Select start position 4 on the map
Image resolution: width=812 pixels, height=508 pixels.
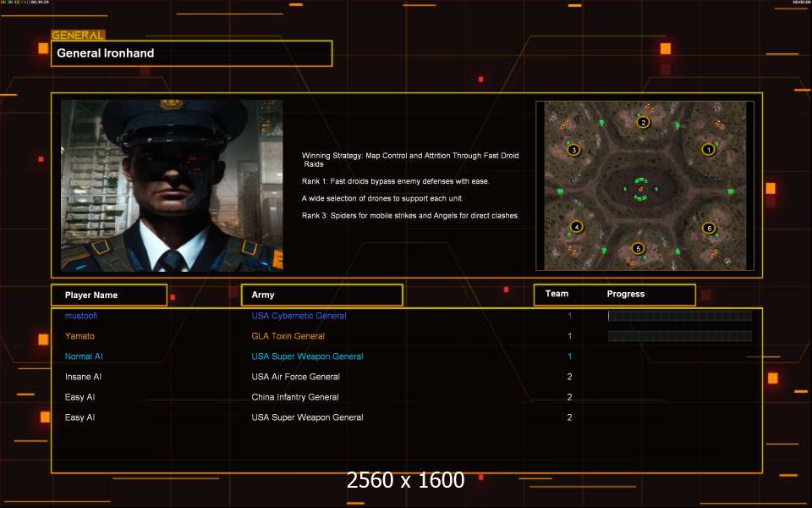pos(576,227)
